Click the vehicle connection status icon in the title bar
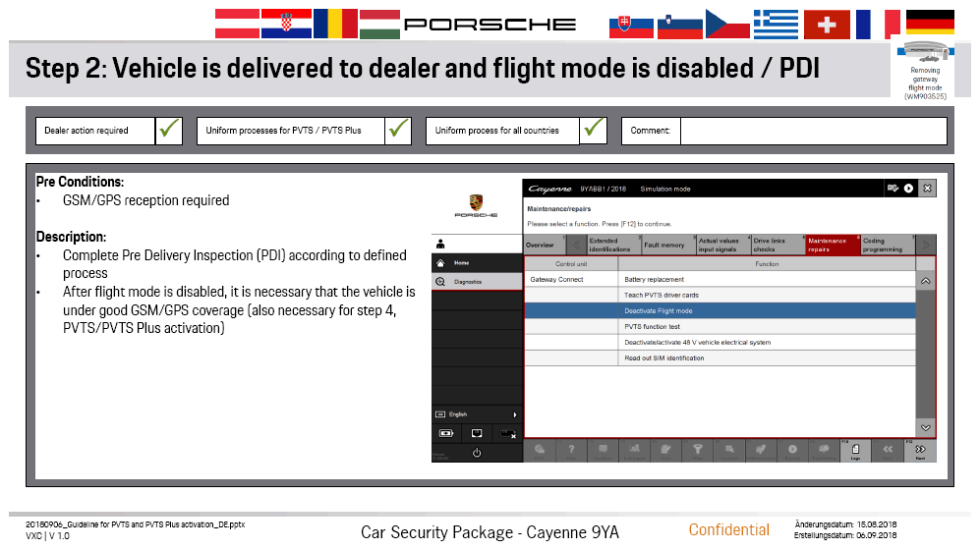The height and width of the screenshot is (550, 980). click(893, 189)
